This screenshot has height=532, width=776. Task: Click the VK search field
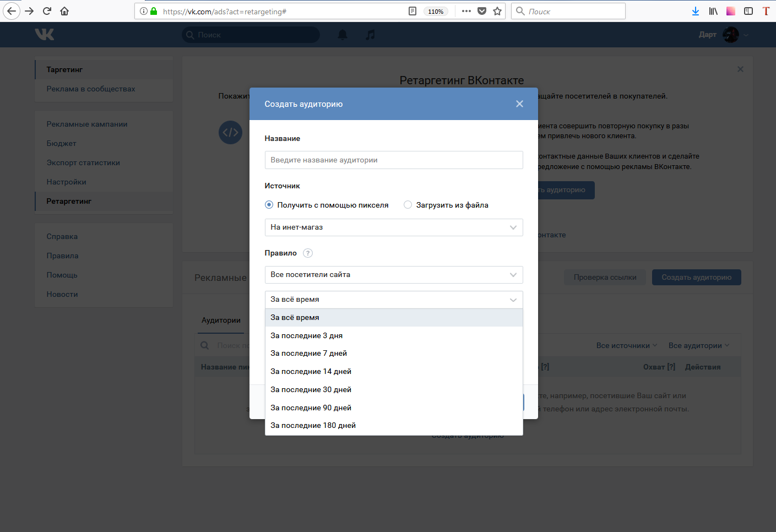[251, 35]
